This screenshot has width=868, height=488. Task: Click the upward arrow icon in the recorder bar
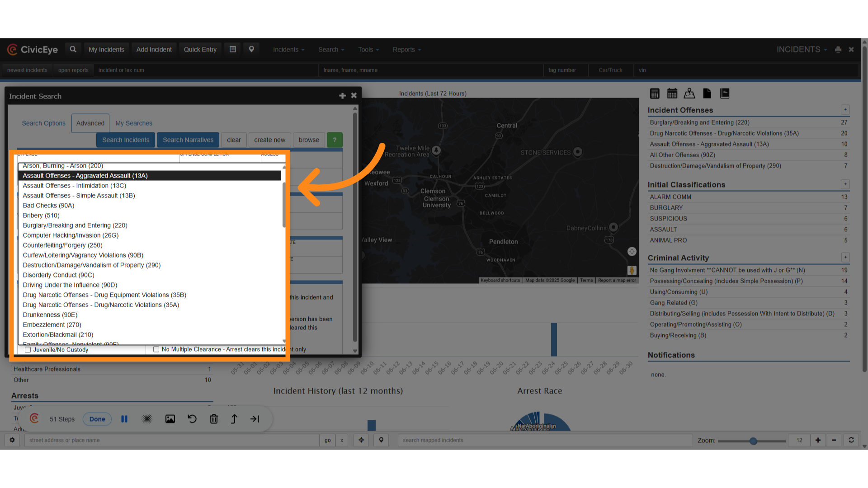point(234,419)
